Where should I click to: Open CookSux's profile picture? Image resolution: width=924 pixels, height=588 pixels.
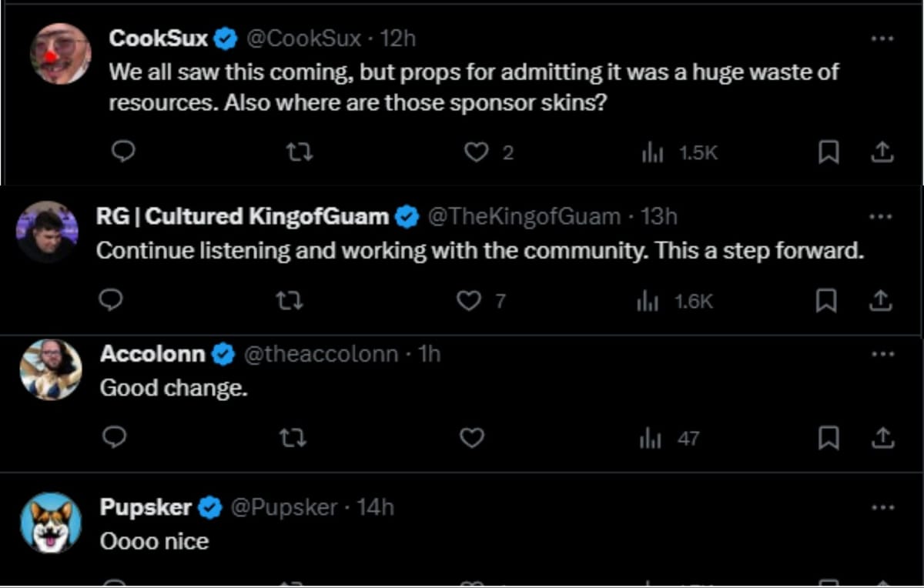pos(60,53)
